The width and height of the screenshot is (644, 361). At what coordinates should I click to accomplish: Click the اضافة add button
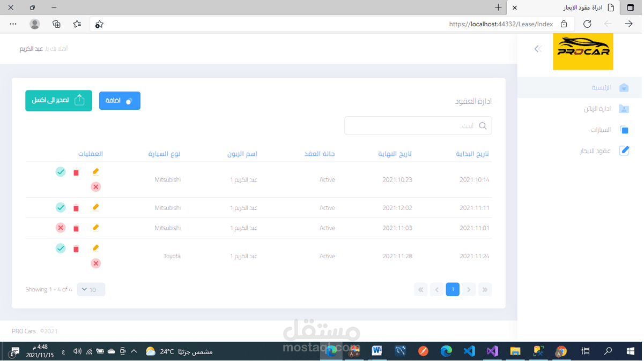click(x=120, y=101)
